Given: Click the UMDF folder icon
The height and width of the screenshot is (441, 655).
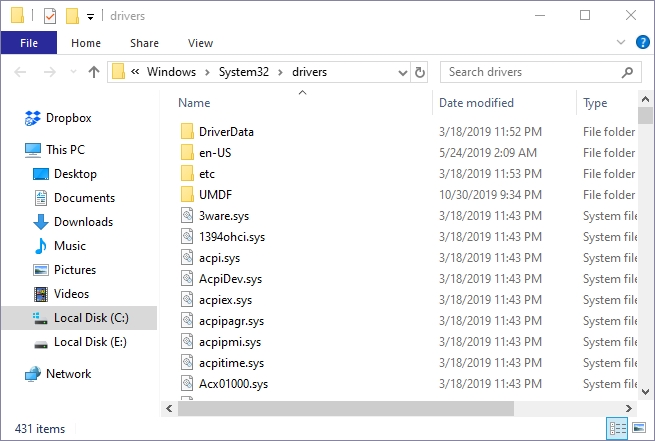Looking at the screenshot, I should click(x=187, y=195).
